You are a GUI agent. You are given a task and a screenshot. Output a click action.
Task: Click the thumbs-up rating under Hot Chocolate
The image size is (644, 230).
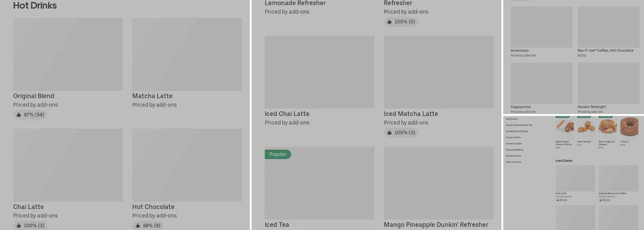pos(148,226)
